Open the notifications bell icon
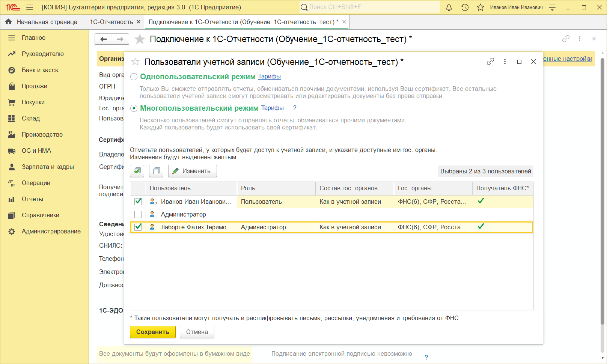 (x=449, y=7)
